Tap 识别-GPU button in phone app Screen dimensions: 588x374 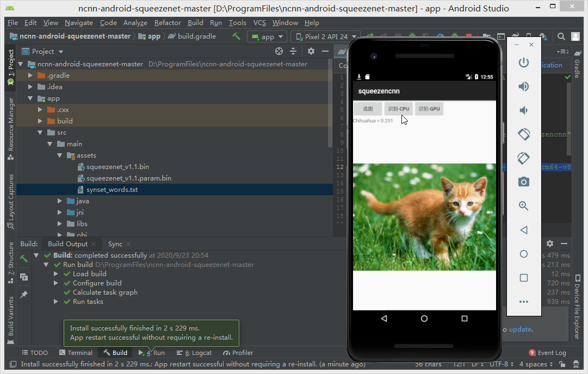pos(429,109)
